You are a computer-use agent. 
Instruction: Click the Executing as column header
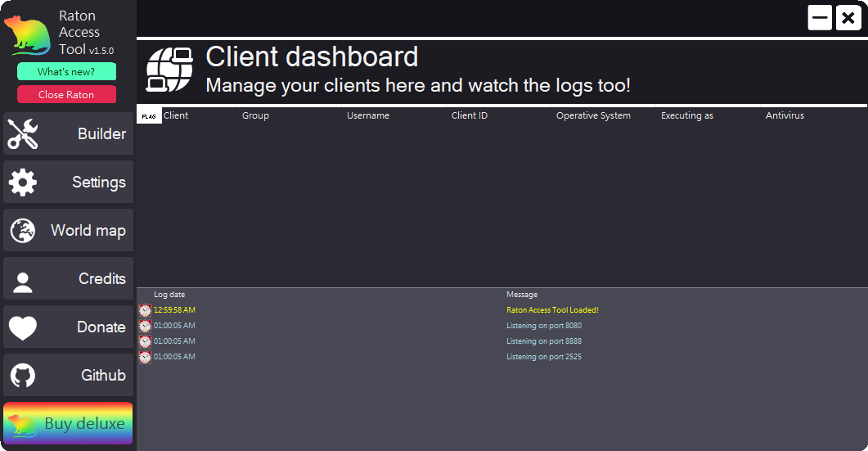point(687,116)
